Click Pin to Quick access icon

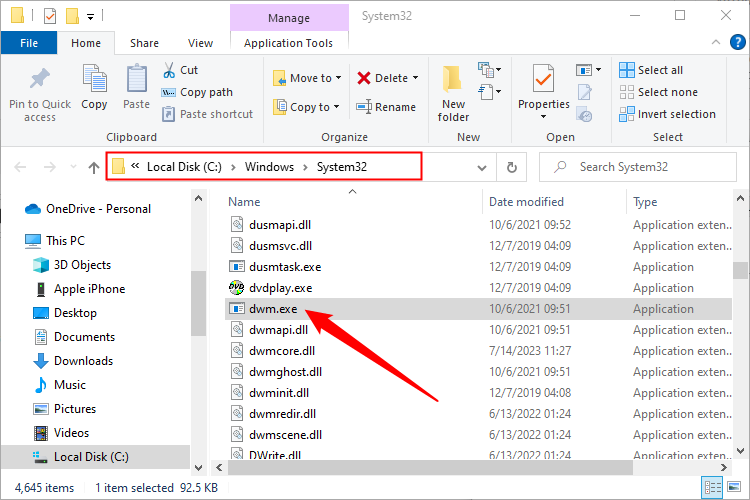point(40,79)
